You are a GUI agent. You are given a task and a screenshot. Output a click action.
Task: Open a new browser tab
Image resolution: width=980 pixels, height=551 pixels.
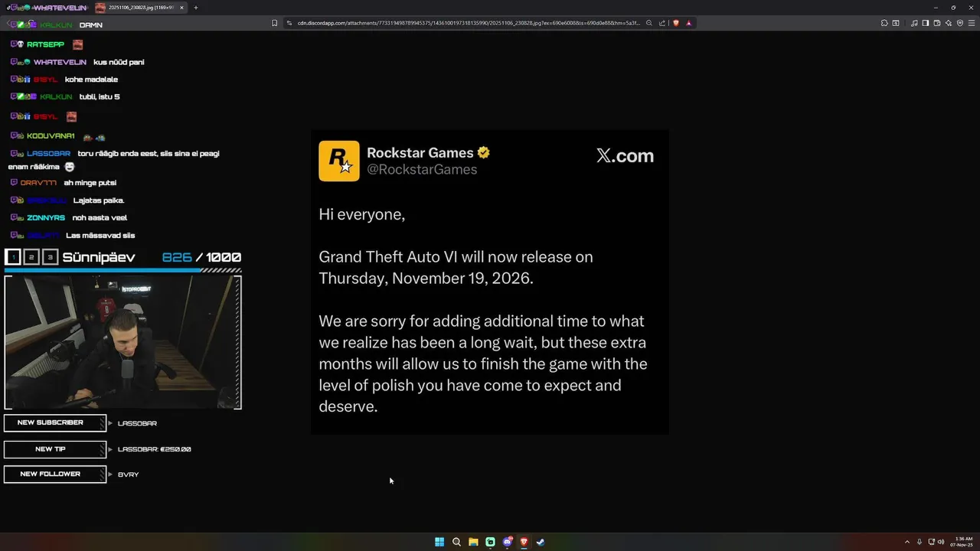(x=196, y=8)
